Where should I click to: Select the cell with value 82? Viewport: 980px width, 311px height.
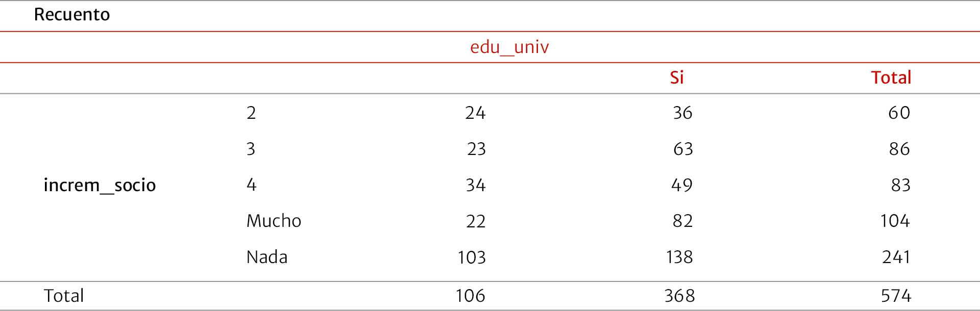pos(682,221)
